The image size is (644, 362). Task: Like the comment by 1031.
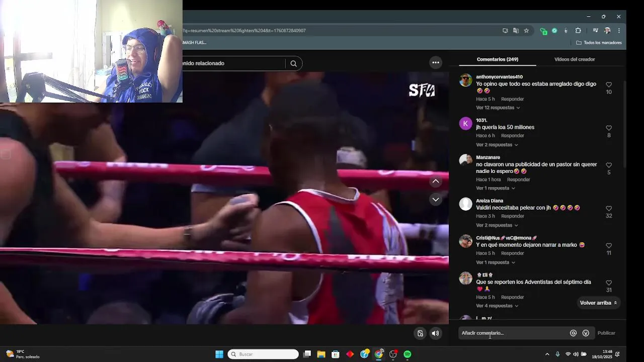pyautogui.click(x=609, y=128)
